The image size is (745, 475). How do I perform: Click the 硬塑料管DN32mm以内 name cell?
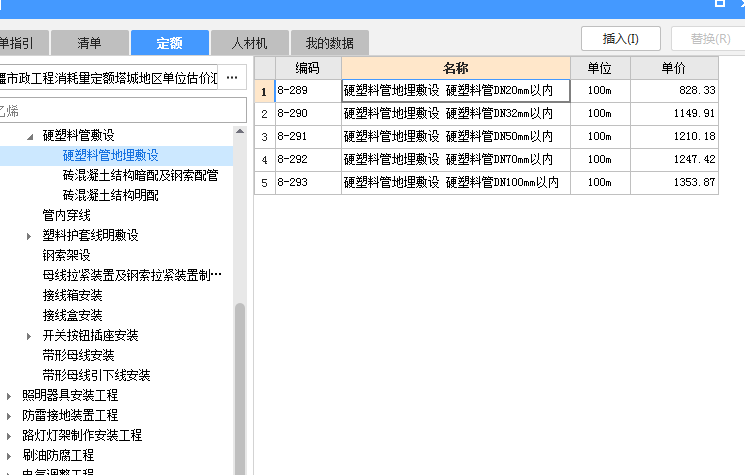(x=456, y=114)
